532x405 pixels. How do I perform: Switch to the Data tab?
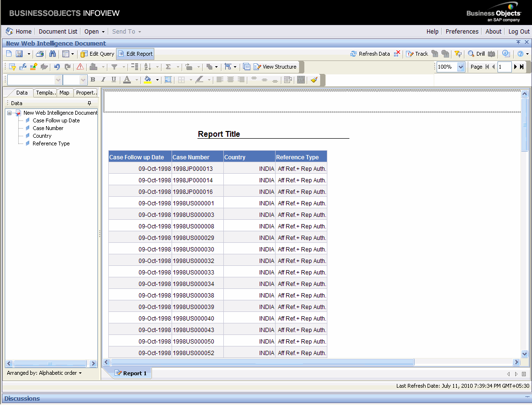tap(22, 93)
